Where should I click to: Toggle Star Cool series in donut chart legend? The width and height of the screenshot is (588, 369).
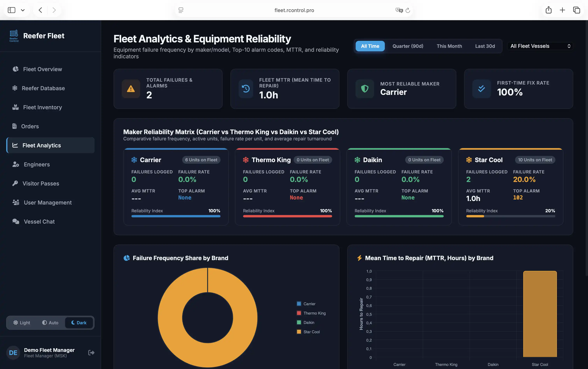pos(308,332)
